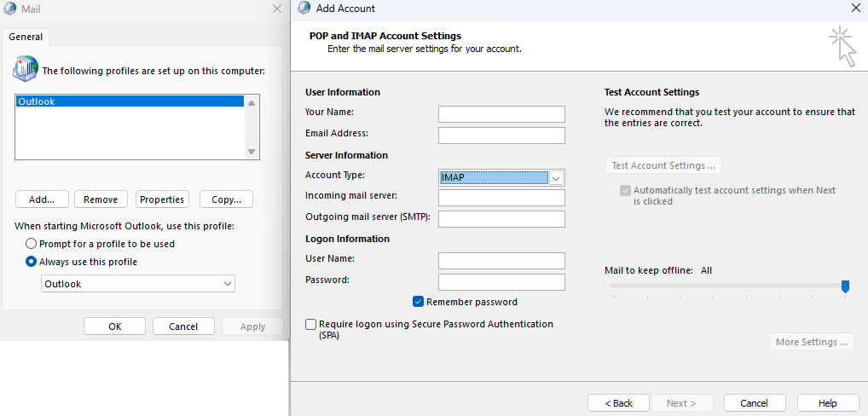This screenshot has height=416, width=868.
Task: Go Back in Add Account wizard
Action: pyautogui.click(x=618, y=403)
